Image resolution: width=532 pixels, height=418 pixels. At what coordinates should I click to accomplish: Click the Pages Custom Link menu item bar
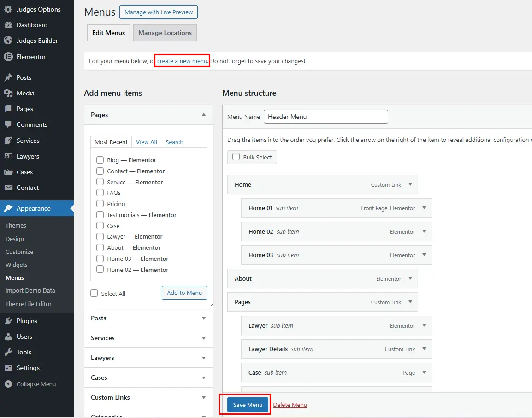[x=322, y=302]
